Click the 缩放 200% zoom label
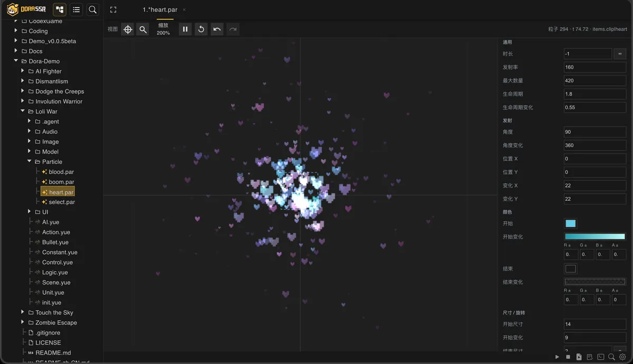633x364 pixels. pos(164,29)
